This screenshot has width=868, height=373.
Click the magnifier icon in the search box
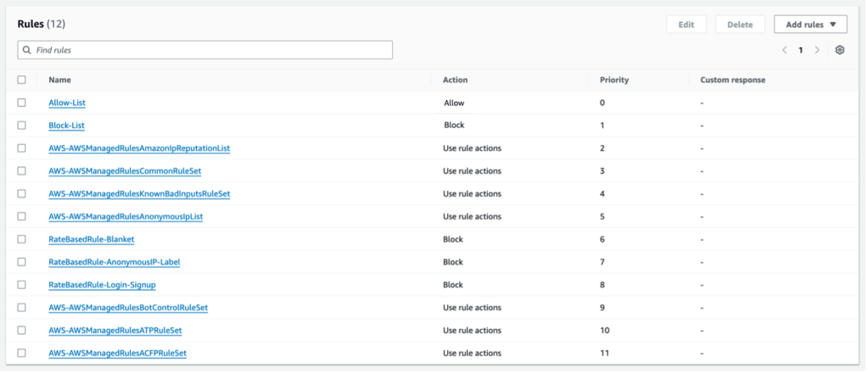point(27,50)
